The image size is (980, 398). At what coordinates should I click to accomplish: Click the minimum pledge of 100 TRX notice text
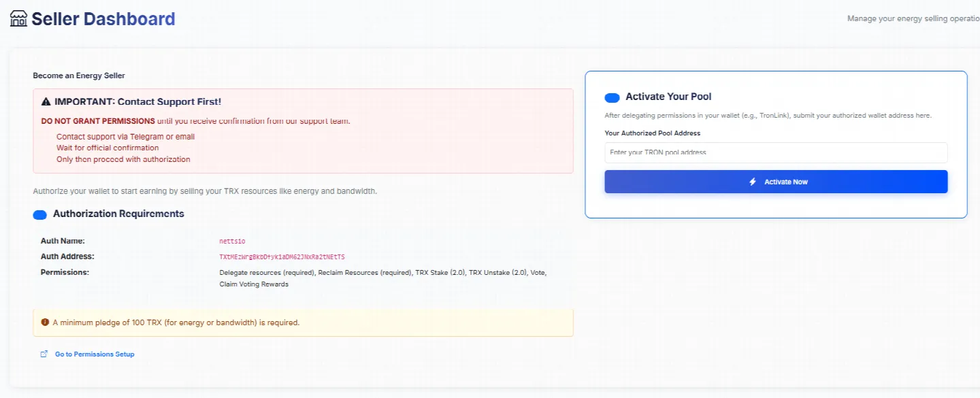coord(176,322)
